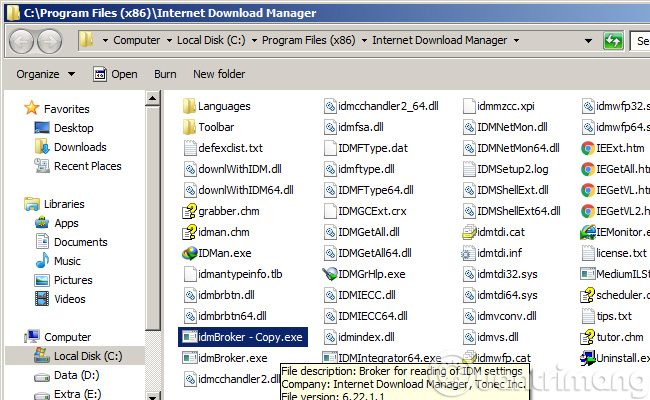This screenshot has width=650, height=400.
Task: Open the IDMan.exe application icon
Action: 189,253
